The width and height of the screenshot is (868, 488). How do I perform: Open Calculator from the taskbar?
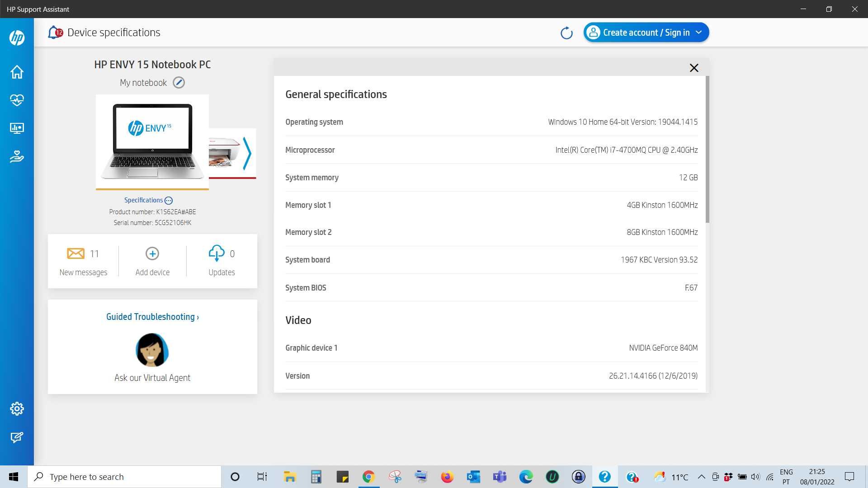tap(316, 477)
